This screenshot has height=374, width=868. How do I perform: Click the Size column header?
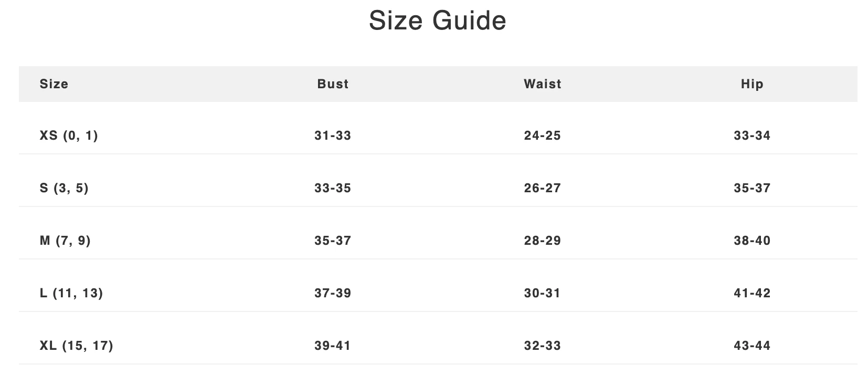tap(54, 84)
